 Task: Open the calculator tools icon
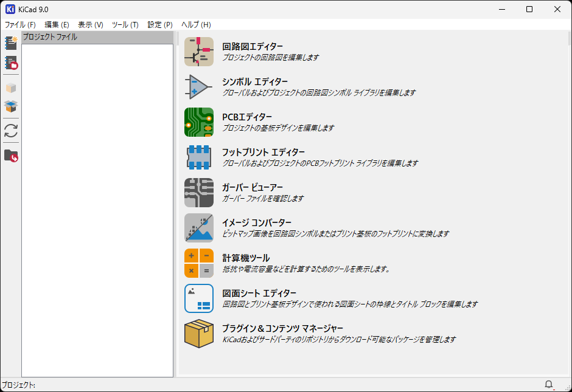pyautogui.click(x=199, y=263)
